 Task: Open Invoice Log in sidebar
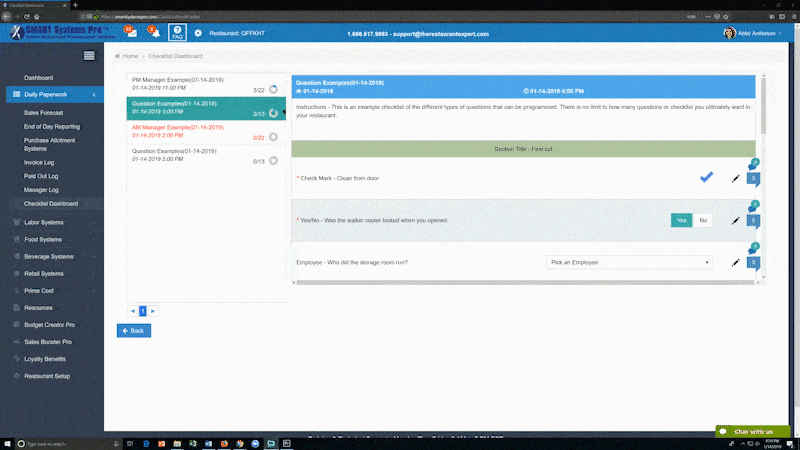click(x=39, y=162)
